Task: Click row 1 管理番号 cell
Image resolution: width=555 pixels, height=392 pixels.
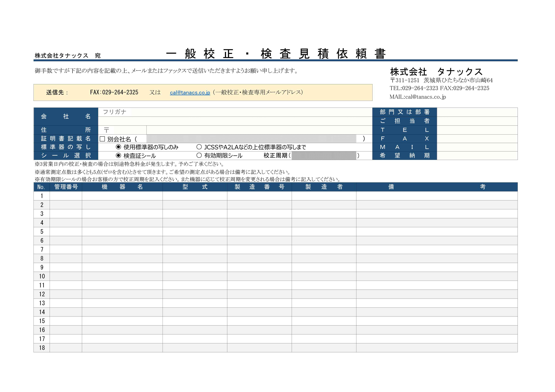Action: 66,196
